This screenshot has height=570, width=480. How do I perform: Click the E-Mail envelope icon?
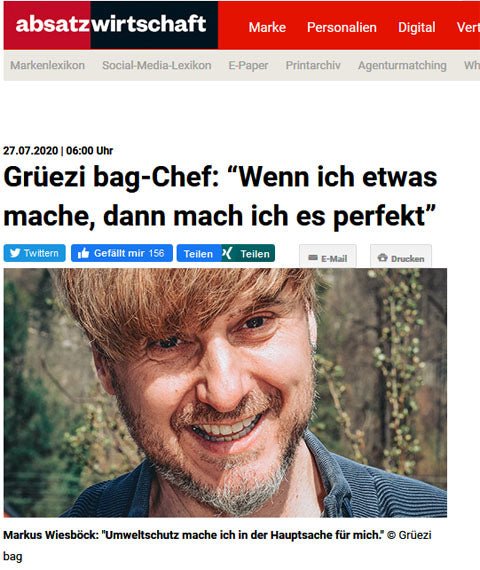(x=313, y=258)
